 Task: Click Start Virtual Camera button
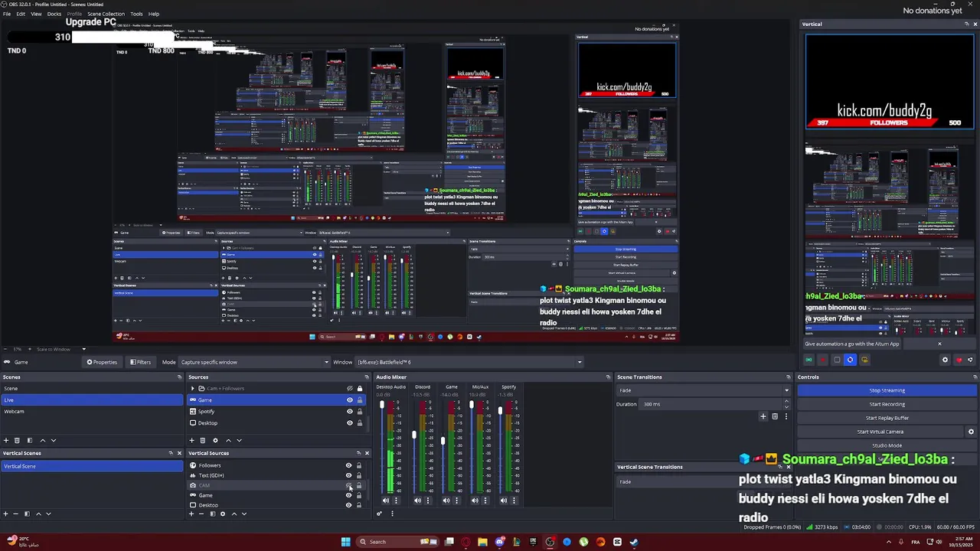pos(880,432)
